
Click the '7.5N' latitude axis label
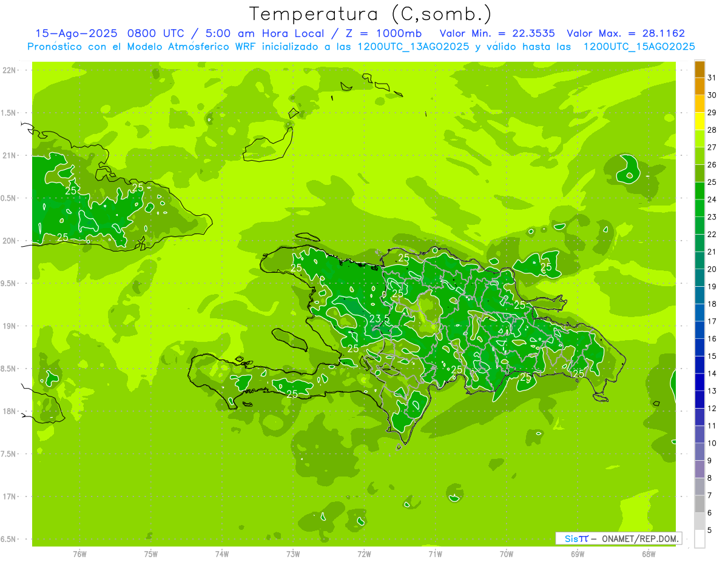pos(10,453)
